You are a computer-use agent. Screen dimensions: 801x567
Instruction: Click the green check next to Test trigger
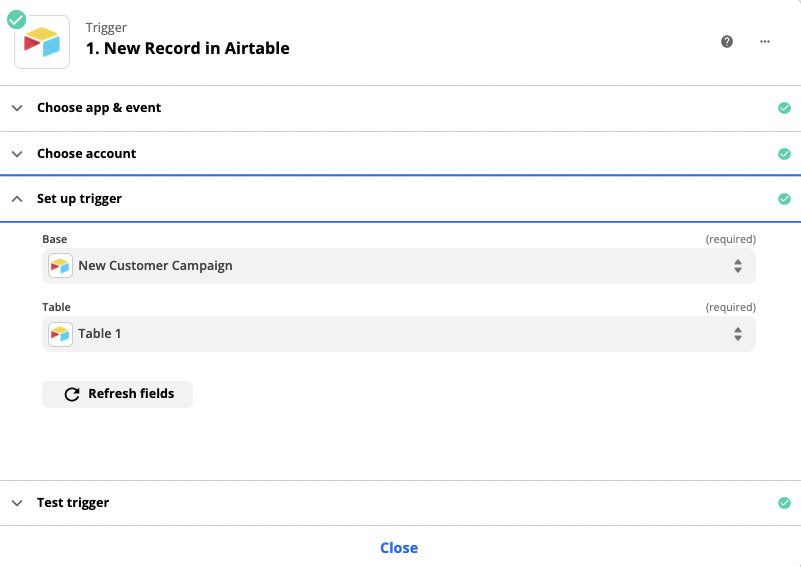click(x=784, y=503)
